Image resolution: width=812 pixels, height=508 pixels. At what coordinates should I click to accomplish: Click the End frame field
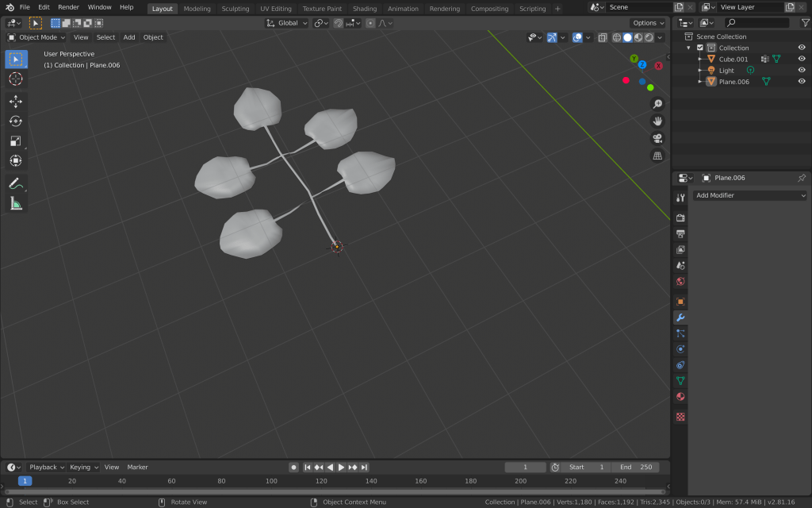tap(637, 468)
